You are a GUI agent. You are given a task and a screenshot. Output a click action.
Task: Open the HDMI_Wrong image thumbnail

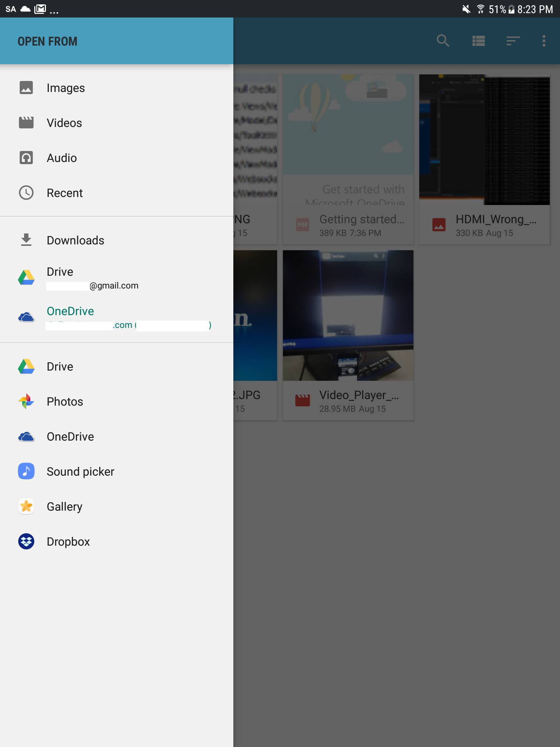click(x=484, y=140)
